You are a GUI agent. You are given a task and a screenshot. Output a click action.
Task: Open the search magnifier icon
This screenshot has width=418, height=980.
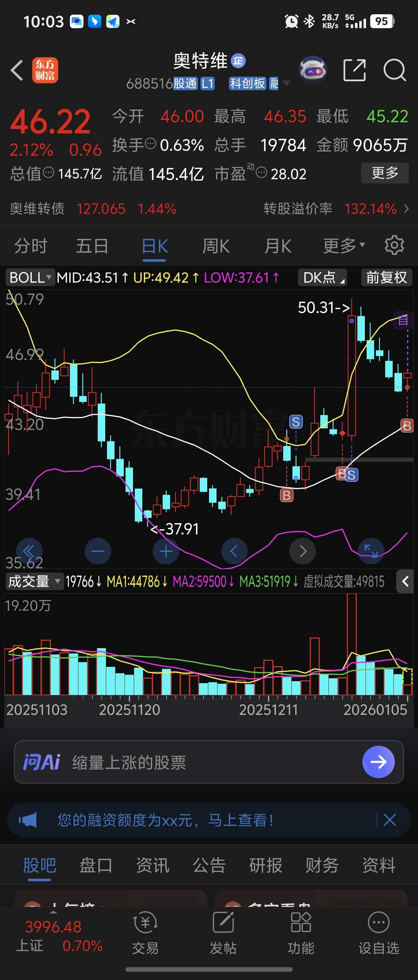click(395, 70)
